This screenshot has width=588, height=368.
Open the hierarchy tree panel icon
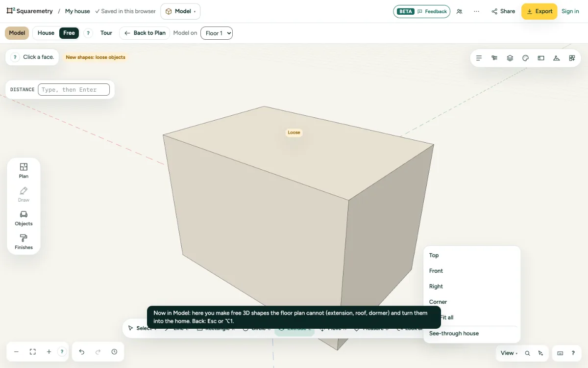494,58
